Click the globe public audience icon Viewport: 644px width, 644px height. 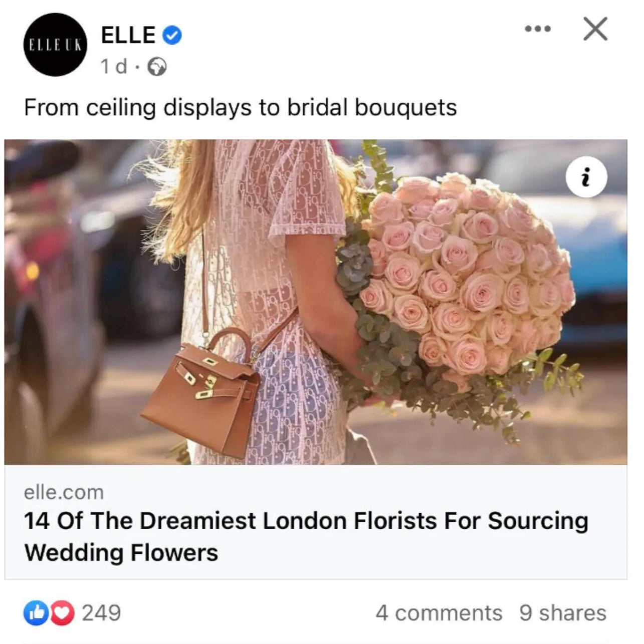157,67
